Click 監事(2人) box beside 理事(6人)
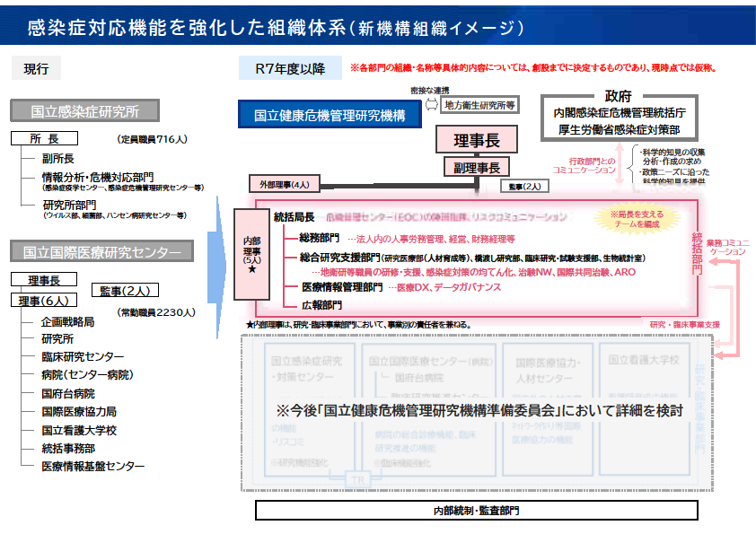This screenshot has height=534, width=756. tap(125, 290)
